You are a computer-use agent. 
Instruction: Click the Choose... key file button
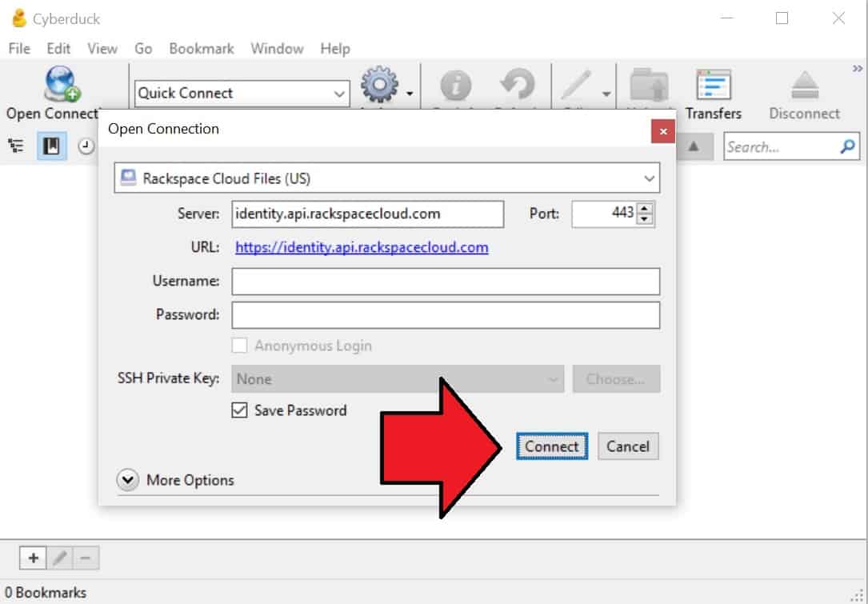616,379
